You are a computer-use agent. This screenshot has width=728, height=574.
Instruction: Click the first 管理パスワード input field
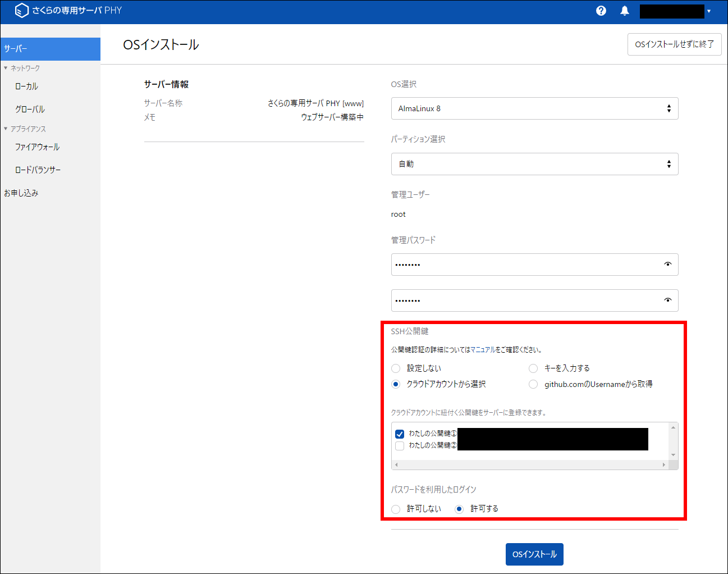pyautogui.click(x=534, y=265)
